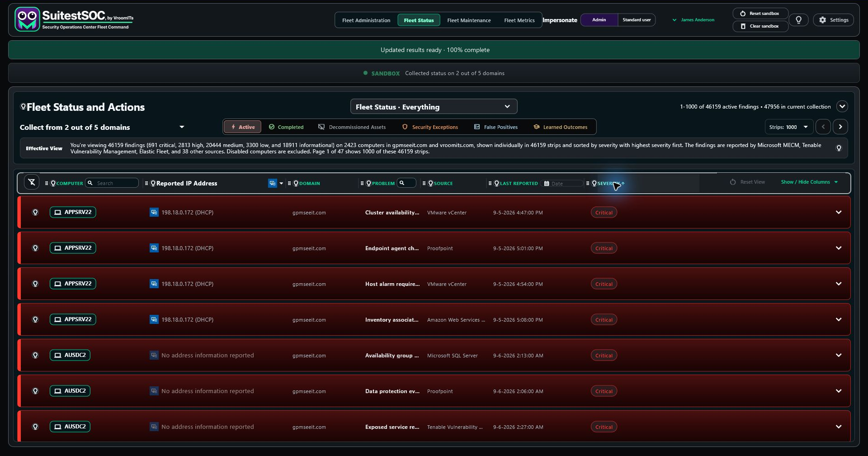
Task: Open the James Anderson user menu
Action: [x=693, y=20]
